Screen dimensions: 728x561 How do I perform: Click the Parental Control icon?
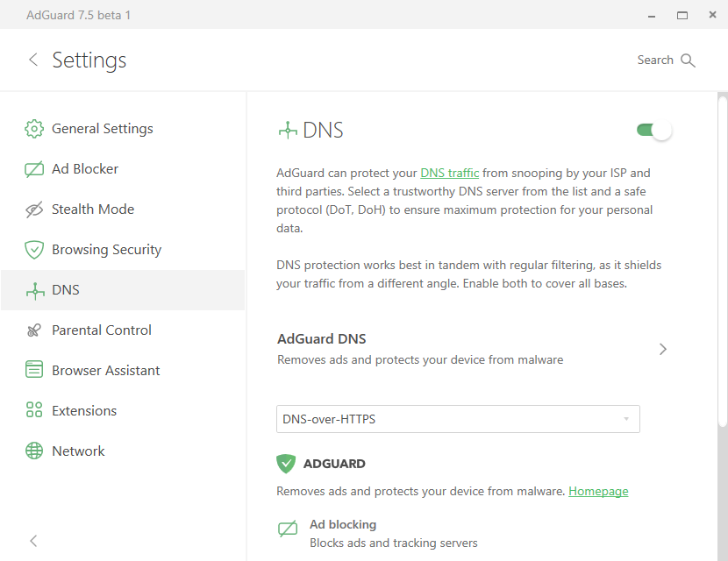click(x=34, y=330)
